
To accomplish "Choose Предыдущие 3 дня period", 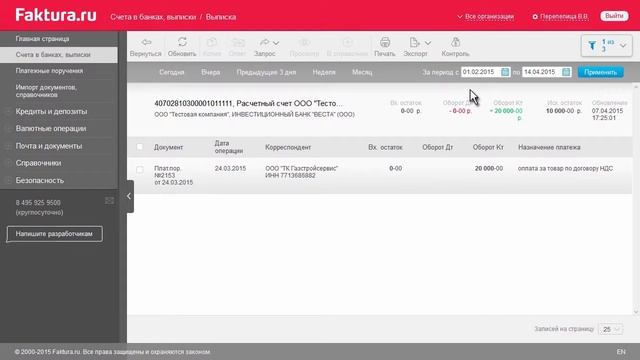I will [x=266, y=72].
